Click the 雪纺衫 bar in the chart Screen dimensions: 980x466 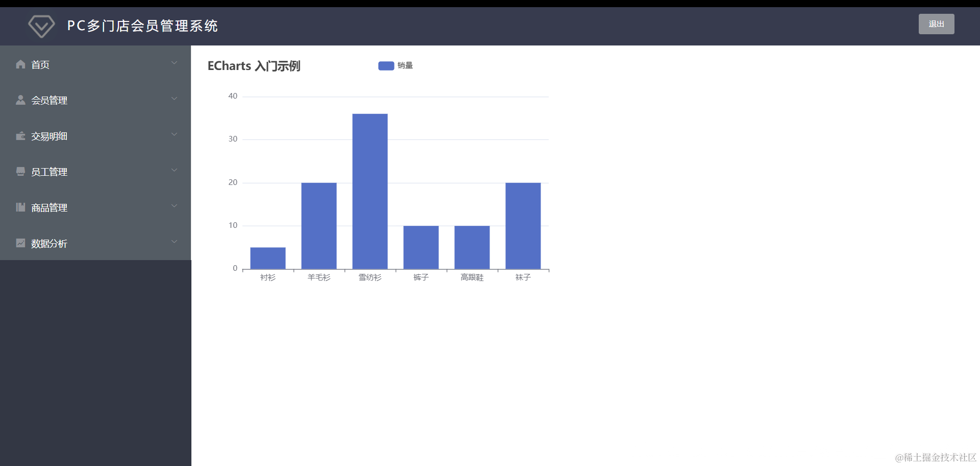pos(370,191)
